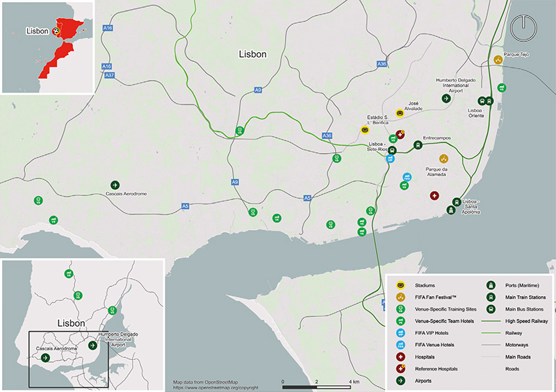Click the 'Map data from OpenStreetMap' credit text

coord(205,382)
